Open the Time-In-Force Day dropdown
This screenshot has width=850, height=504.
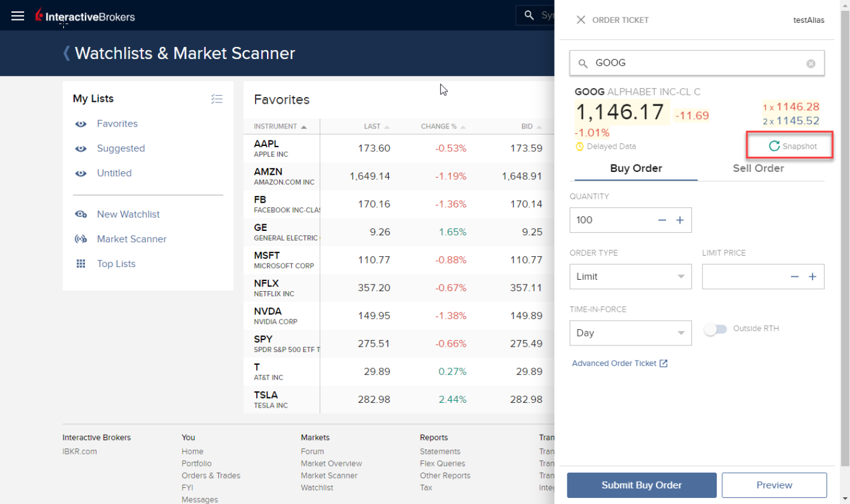coord(631,333)
